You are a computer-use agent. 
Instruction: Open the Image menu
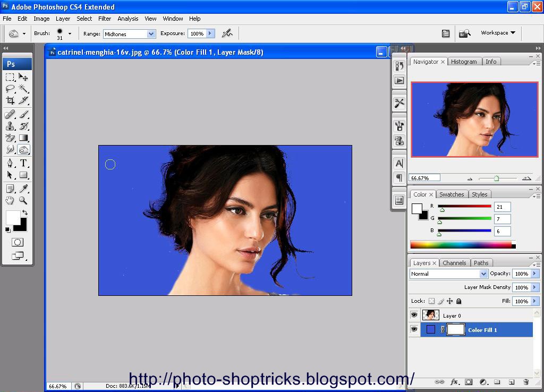click(x=41, y=19)
